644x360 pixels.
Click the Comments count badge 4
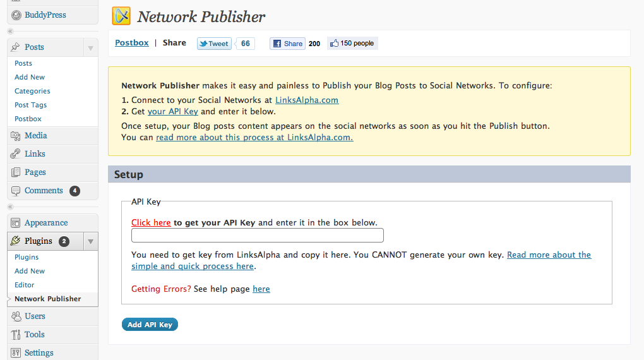coord(75,191)
